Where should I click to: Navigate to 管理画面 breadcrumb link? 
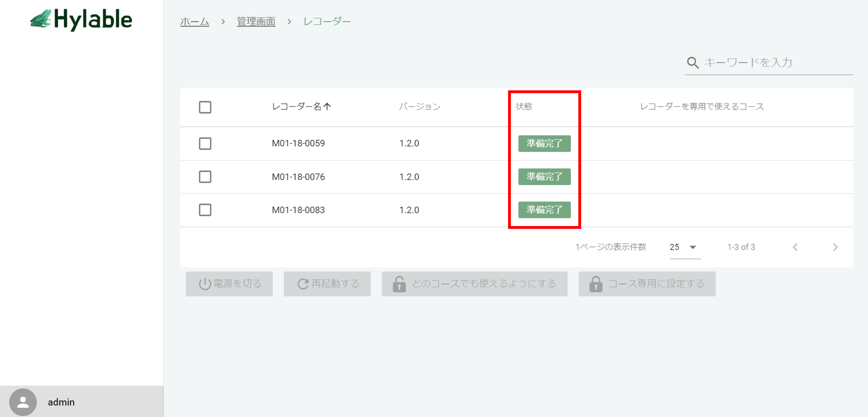tap(256, 21)
